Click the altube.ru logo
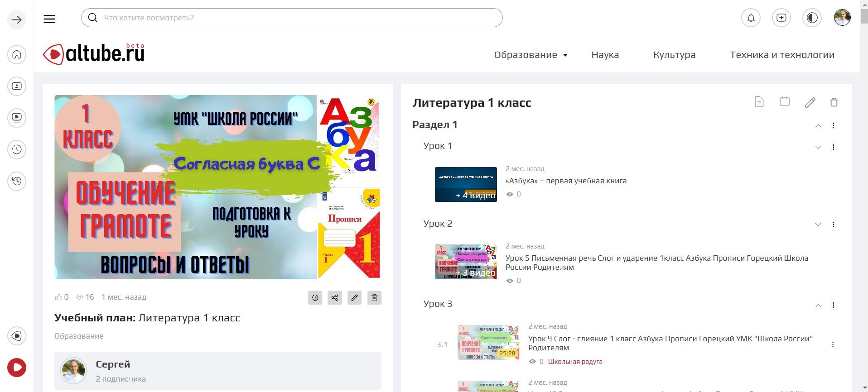Viewport: 868px width, 392px height. (x=94, y=54)
